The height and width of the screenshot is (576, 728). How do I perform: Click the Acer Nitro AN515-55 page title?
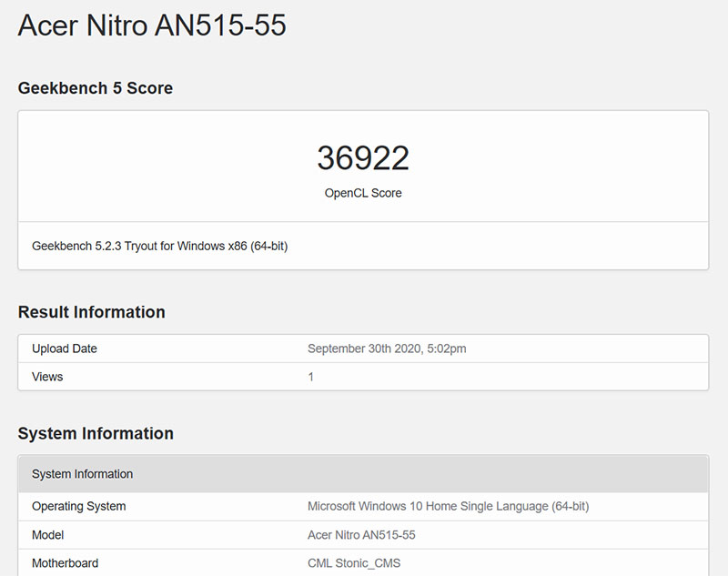point(151,25)
